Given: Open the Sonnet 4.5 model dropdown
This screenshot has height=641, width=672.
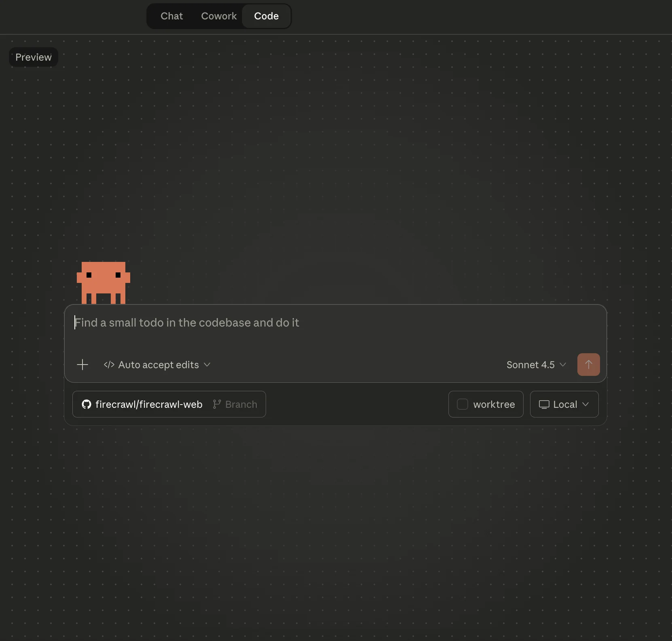Looking at the screenshot, I should coord(536,365).
